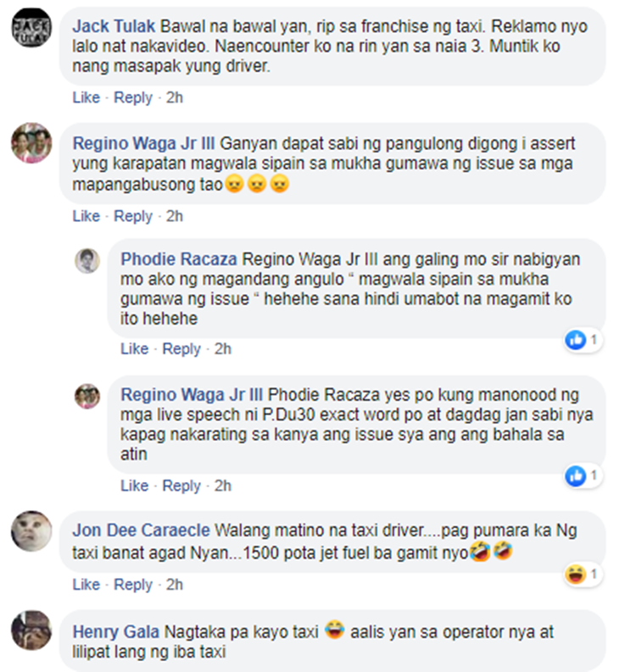This screenshot has height=672, width=636.
Task: Open Jon Dee Caraecle's avatar picture
Action: [31, 530]
